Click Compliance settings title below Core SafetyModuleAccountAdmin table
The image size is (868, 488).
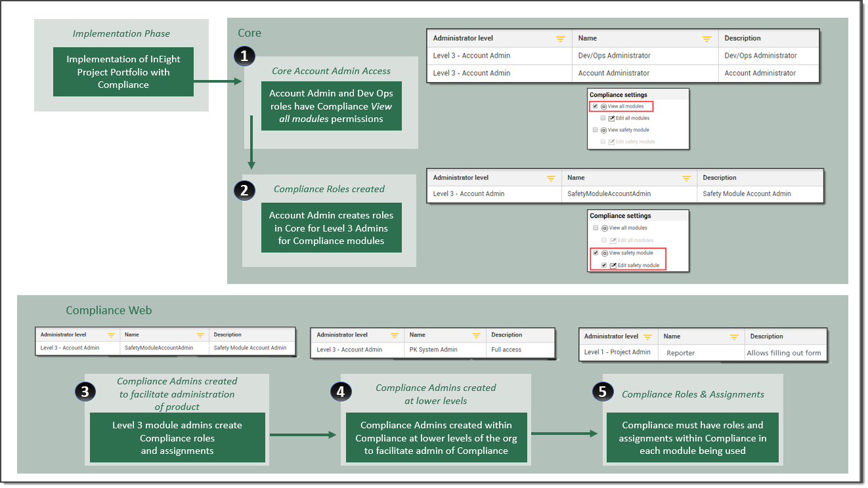(x=620, y=216)
